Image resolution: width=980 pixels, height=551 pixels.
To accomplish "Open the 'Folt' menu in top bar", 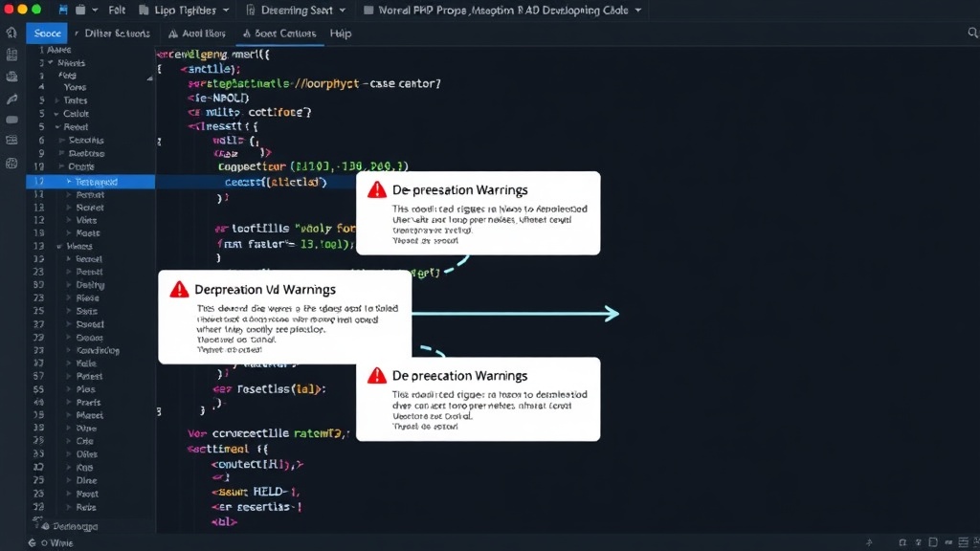I will [x=116, y=10].
